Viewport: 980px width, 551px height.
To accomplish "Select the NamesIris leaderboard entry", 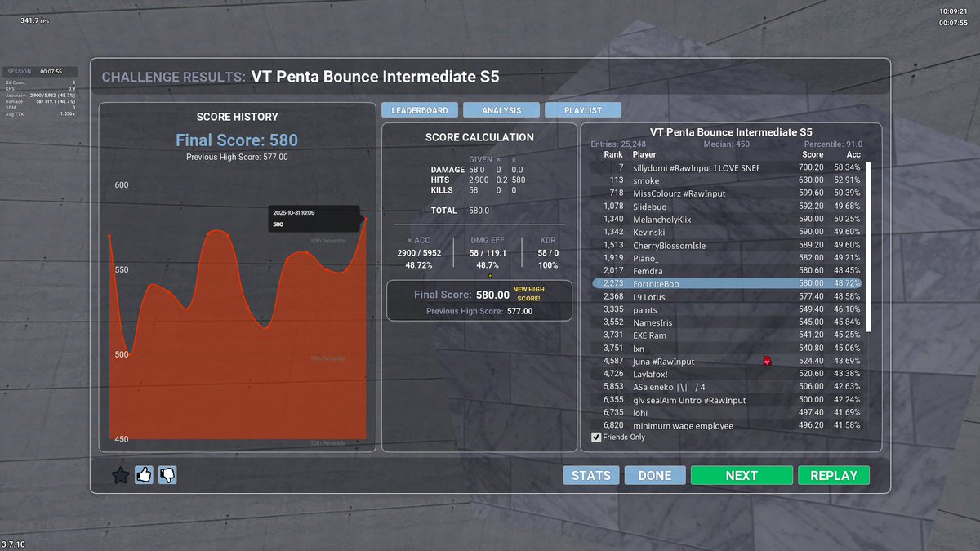I will coord(727,322).
